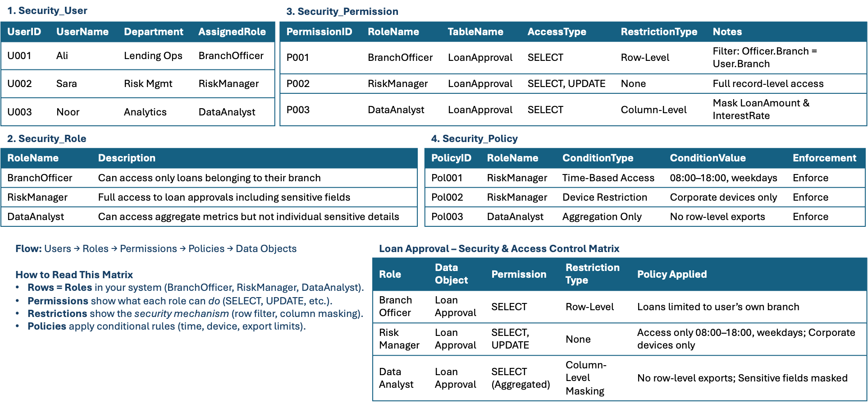Select "Can access only loans belonging to their branch"

[210, 178]
